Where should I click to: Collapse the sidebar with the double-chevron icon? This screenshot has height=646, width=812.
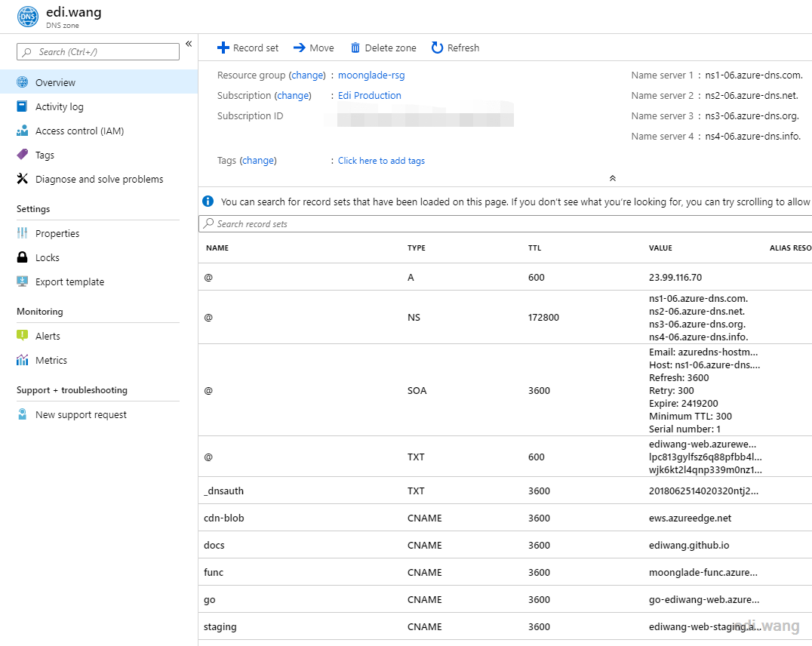[x=189, y=44]
